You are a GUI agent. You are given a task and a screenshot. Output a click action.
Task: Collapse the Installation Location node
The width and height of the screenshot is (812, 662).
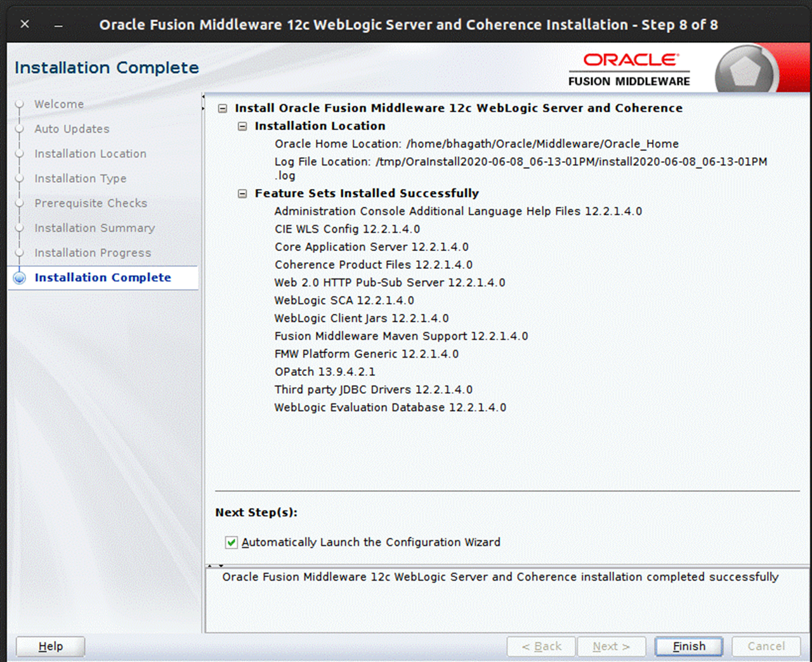coord(242,126)
